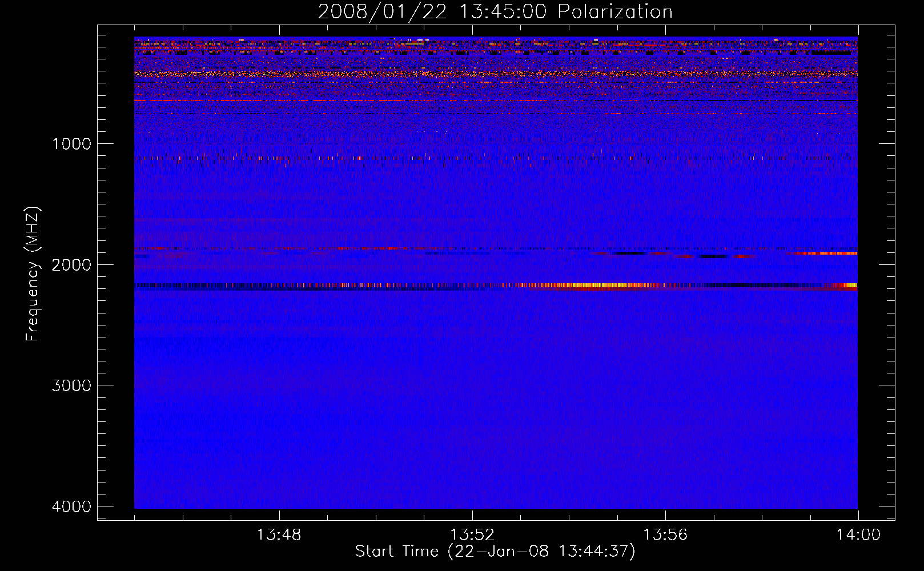The width and height of the screenshot is (924, 571).
Task: Click the 13:48 time tick label
Action: (x=279, y=535)
